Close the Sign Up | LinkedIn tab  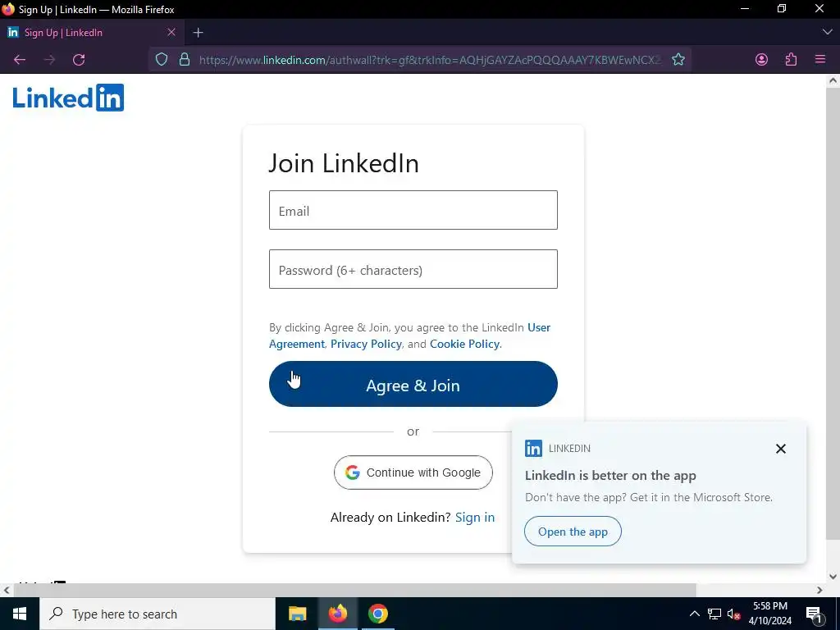click(171, 33)
